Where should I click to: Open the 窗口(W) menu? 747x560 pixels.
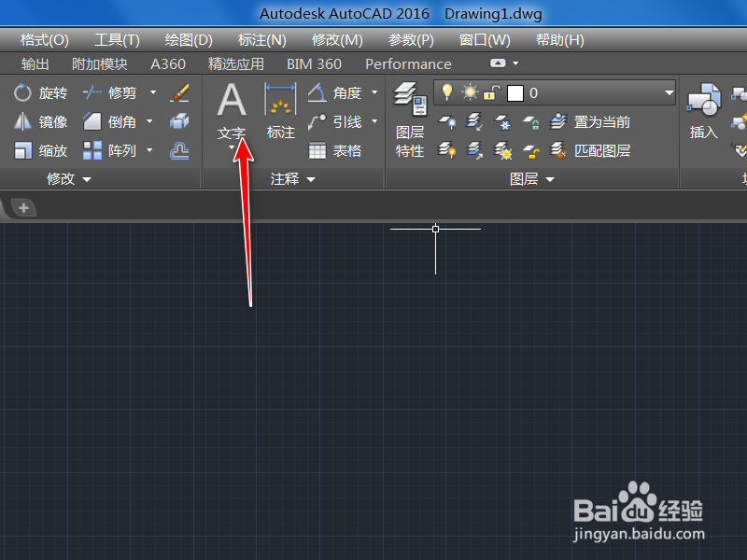485,40
